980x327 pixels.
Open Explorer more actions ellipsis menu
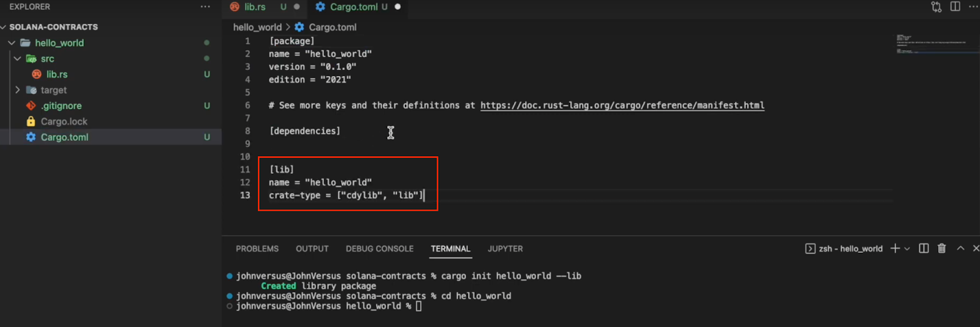coord(205,7)
